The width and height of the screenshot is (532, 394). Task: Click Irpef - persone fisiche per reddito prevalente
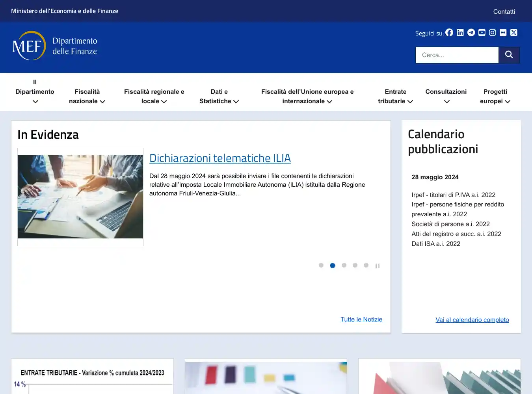(x=458, y=209)
